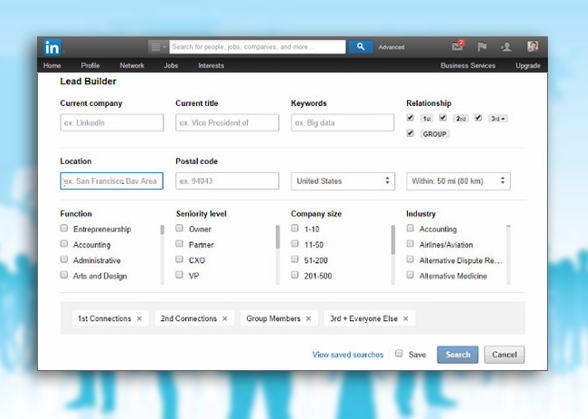Image resolution: width=588 pixels, height=419 pixels.
Task: Check the Owner seniority checkbox
Action: pyautogui.click(x=179, y=228)
